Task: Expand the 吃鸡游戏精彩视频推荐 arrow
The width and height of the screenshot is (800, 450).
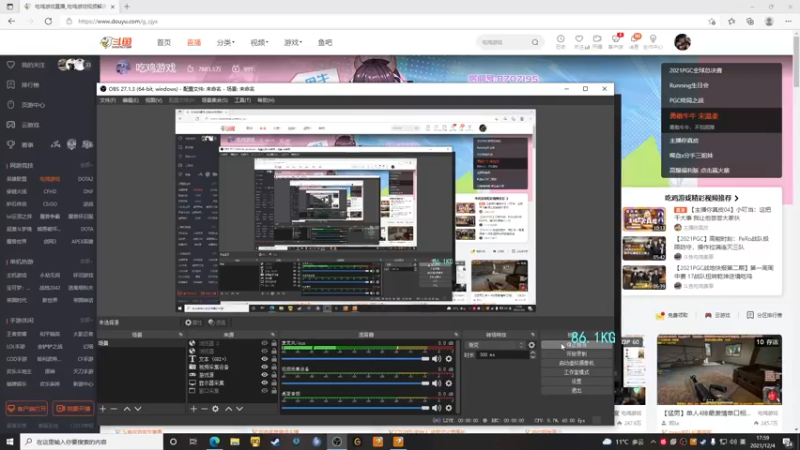Action: (736, 198)
